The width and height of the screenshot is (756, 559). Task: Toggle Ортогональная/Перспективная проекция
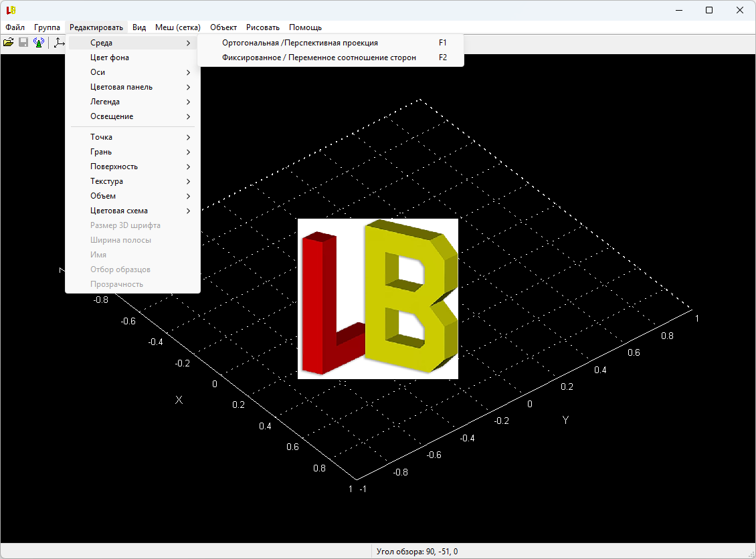point(300,43)
